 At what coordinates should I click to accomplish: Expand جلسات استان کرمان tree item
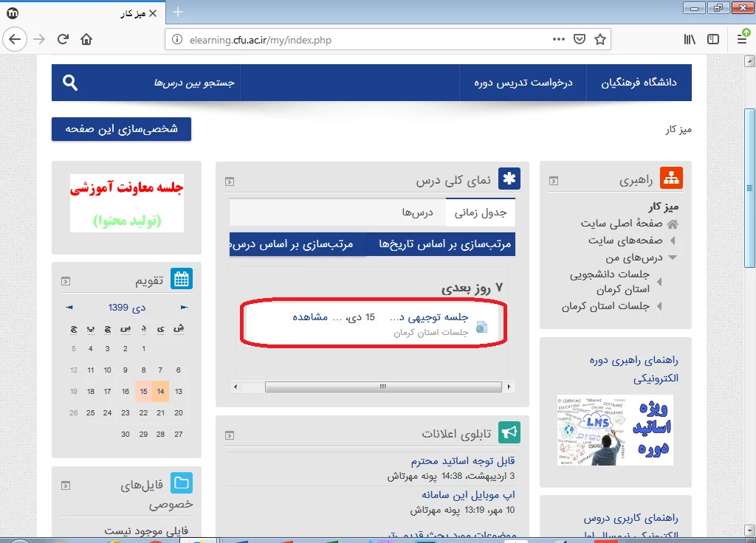[x=659, y=306]
